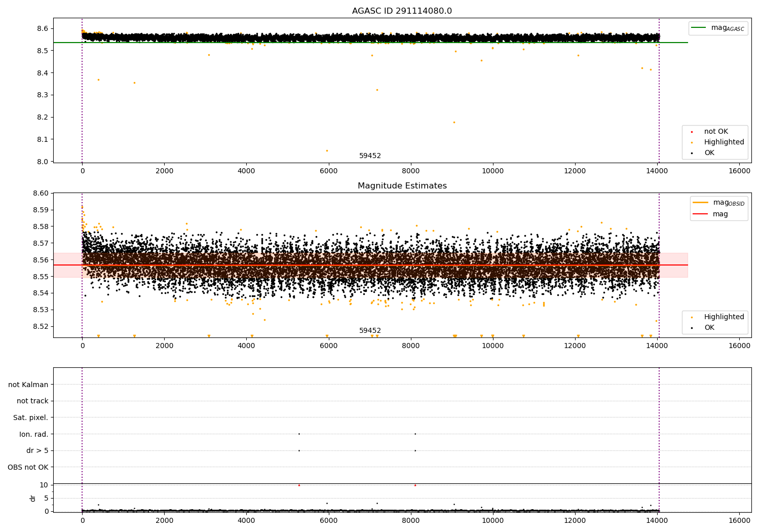Click the "8.52" y-axis tick in Magnitude Estimates
The width and height of the screenshot is (760, 532).
point(41,326)
